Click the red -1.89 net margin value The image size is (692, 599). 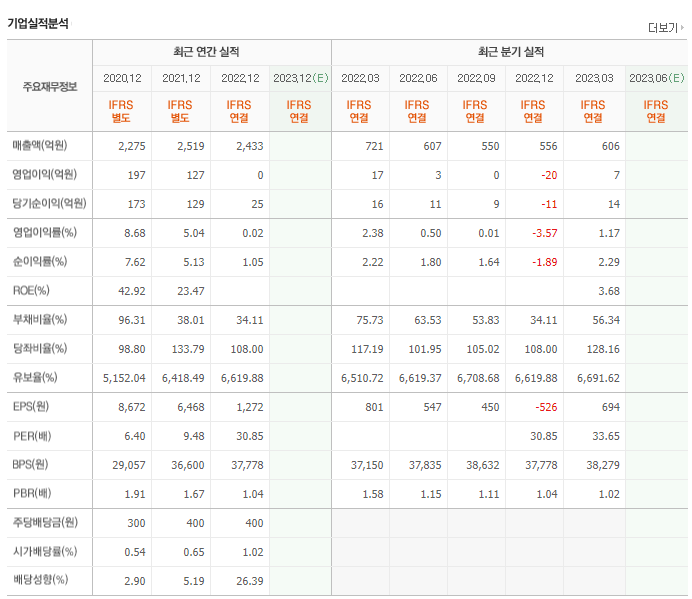[x=545, y=262]
